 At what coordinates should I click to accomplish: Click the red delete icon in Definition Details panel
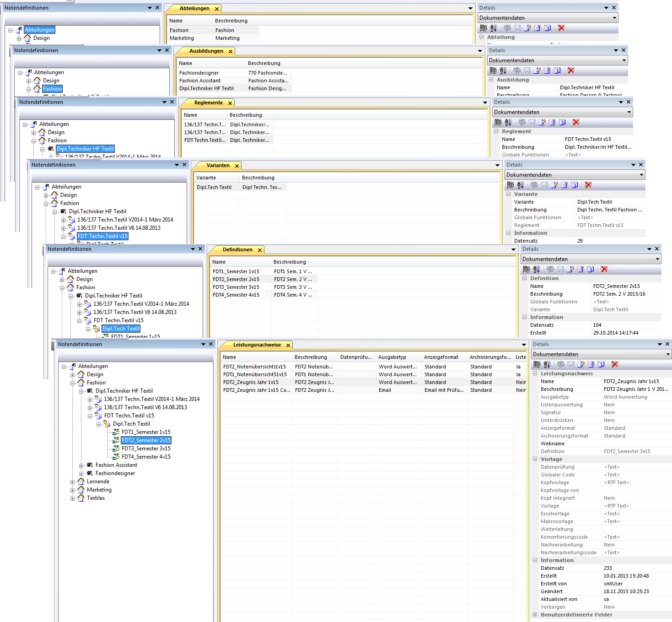pos(604,269)
